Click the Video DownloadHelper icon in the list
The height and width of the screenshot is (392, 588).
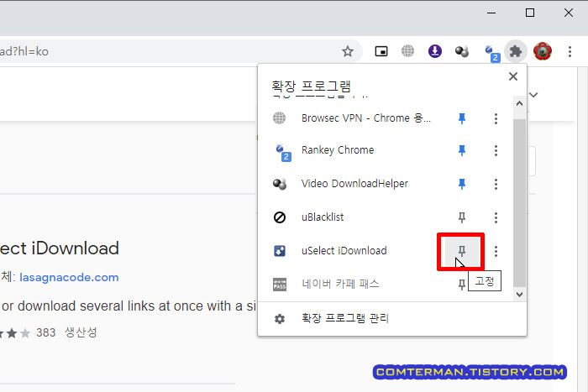tap(280, 184)
